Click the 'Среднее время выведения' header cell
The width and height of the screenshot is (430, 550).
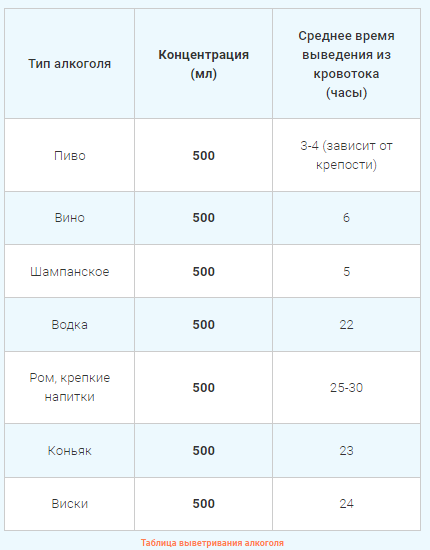(x=347, y=64)
